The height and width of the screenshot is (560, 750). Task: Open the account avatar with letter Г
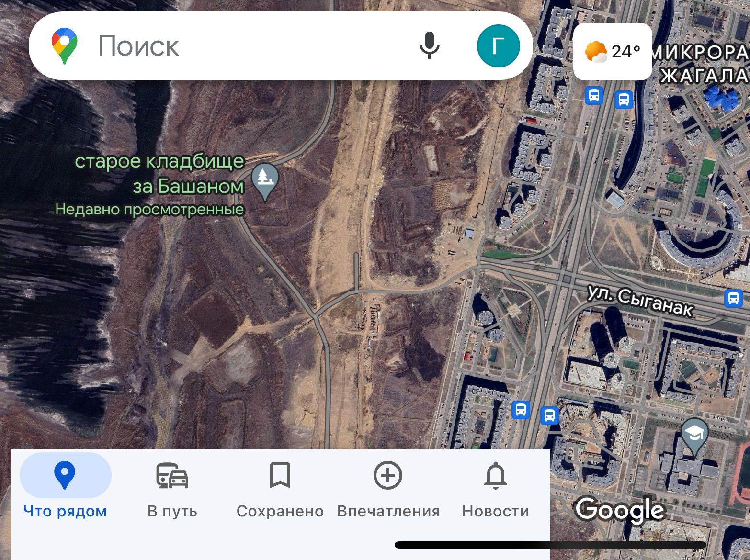pos(498,46)
